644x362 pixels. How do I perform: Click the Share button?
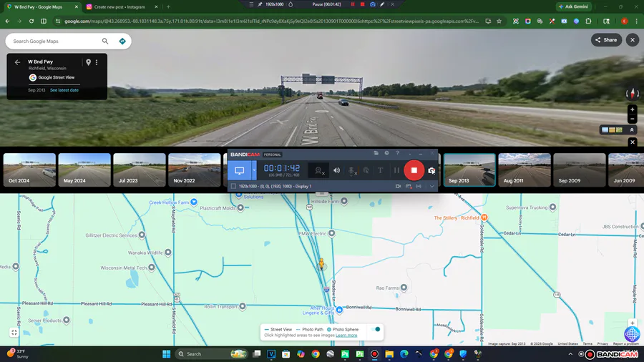(x=606, y=40)
